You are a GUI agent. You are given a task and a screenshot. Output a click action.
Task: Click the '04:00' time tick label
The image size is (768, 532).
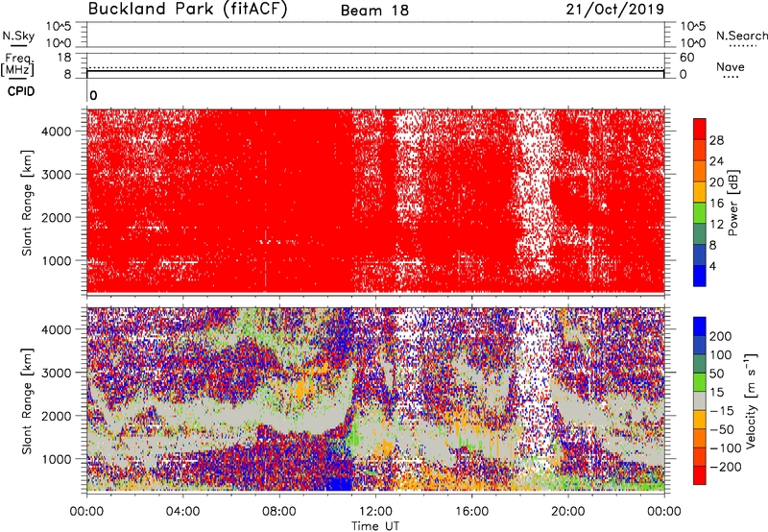(x=182, y=512)
